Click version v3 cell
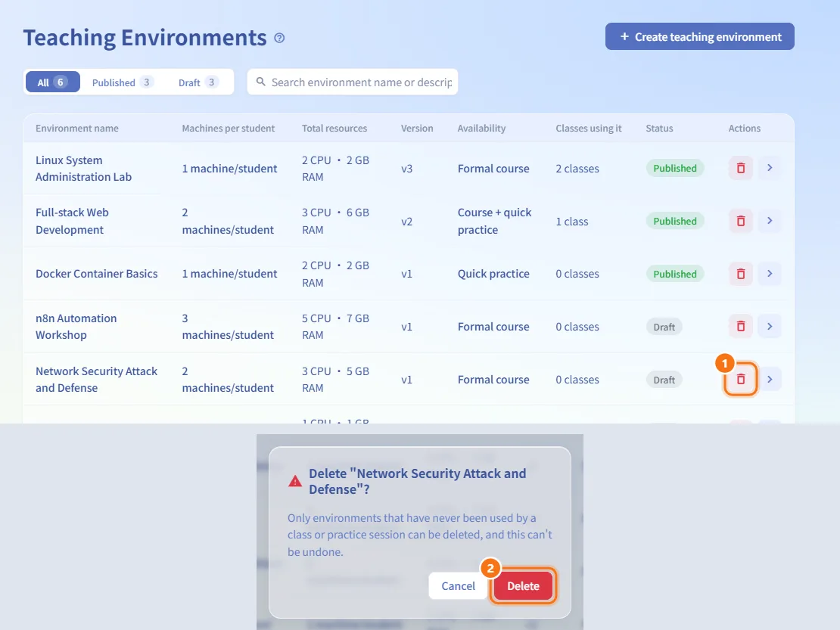 coord(406,169)
